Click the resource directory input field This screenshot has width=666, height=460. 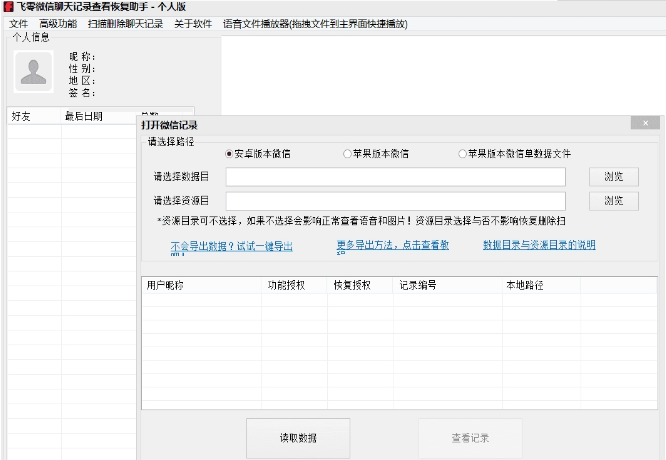(395, 201)
